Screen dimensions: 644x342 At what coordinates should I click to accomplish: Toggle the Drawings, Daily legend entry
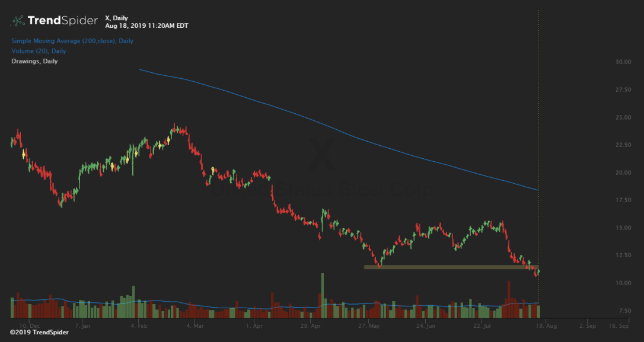tap(34, 61)
